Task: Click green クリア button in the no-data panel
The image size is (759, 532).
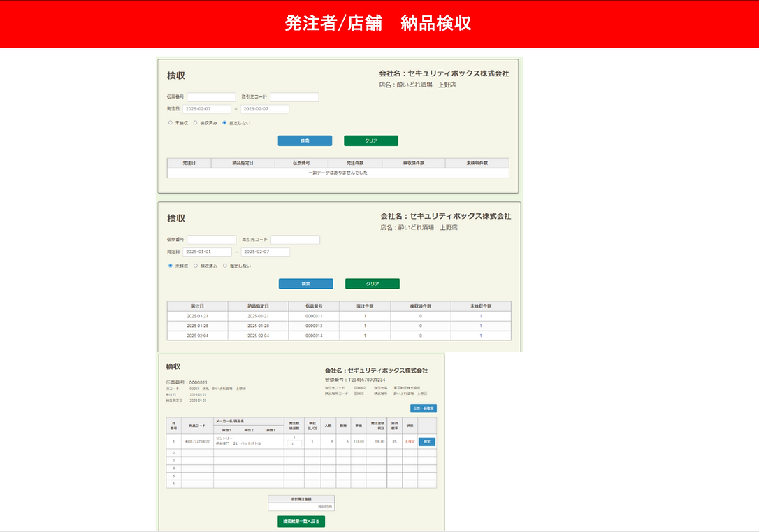Action: tap(371, 141)
